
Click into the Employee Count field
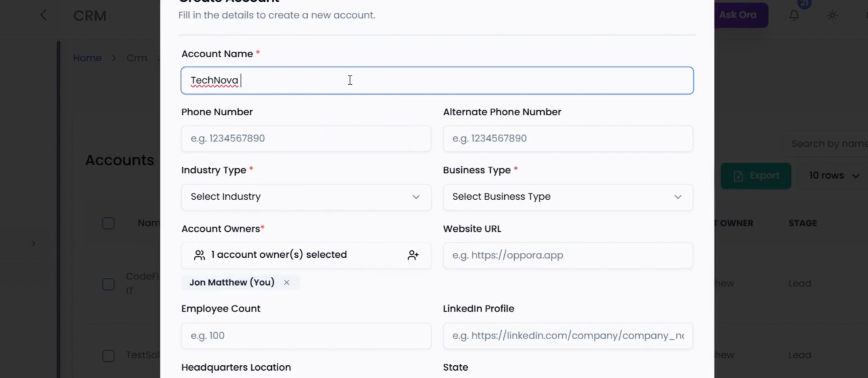pyautogui.click(x=306, y=335)
